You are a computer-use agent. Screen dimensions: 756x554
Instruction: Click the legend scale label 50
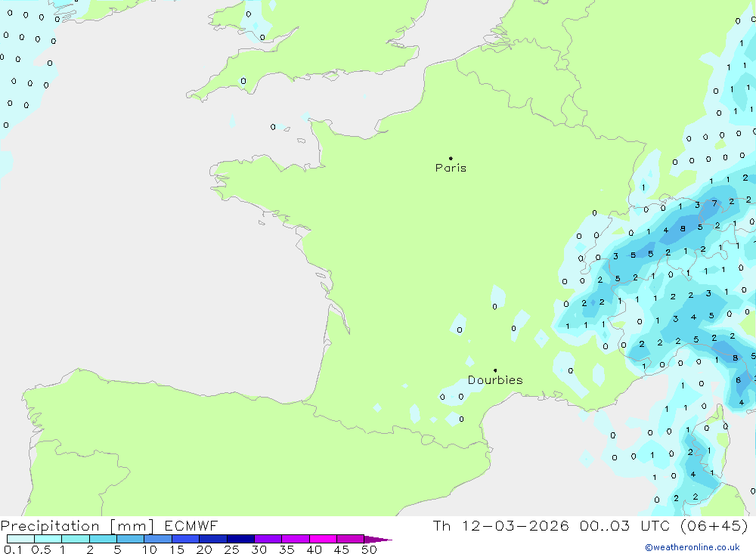369,549
